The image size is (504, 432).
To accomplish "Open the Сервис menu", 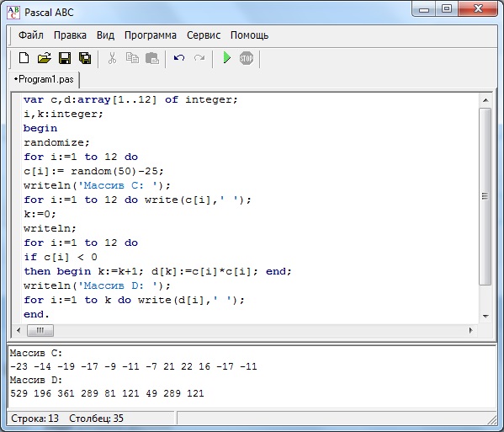I will [204, 35].
